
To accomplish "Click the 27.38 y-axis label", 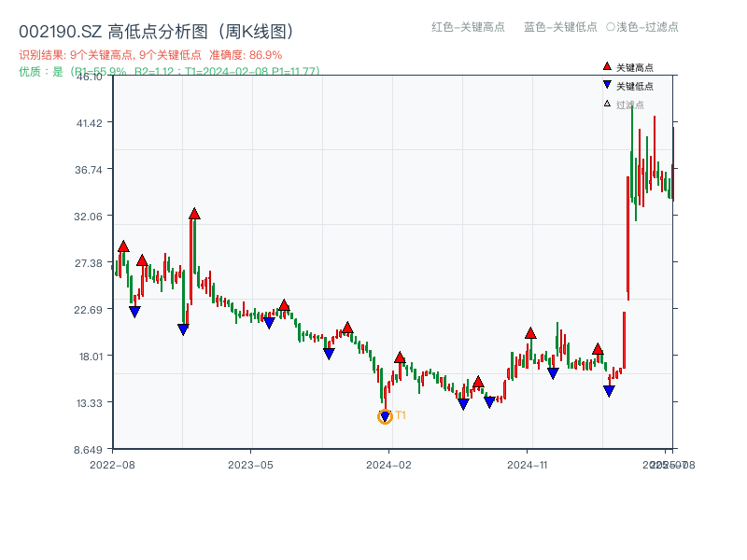I will [x=88, y=263].
